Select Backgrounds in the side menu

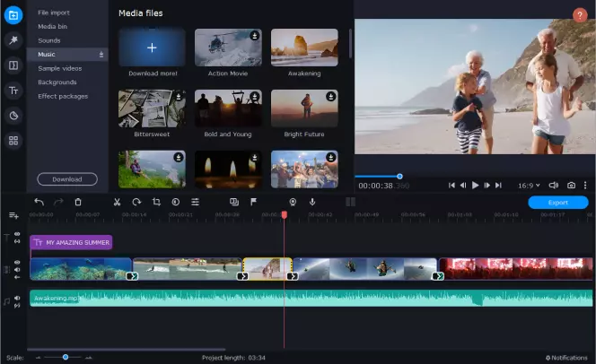57,82
